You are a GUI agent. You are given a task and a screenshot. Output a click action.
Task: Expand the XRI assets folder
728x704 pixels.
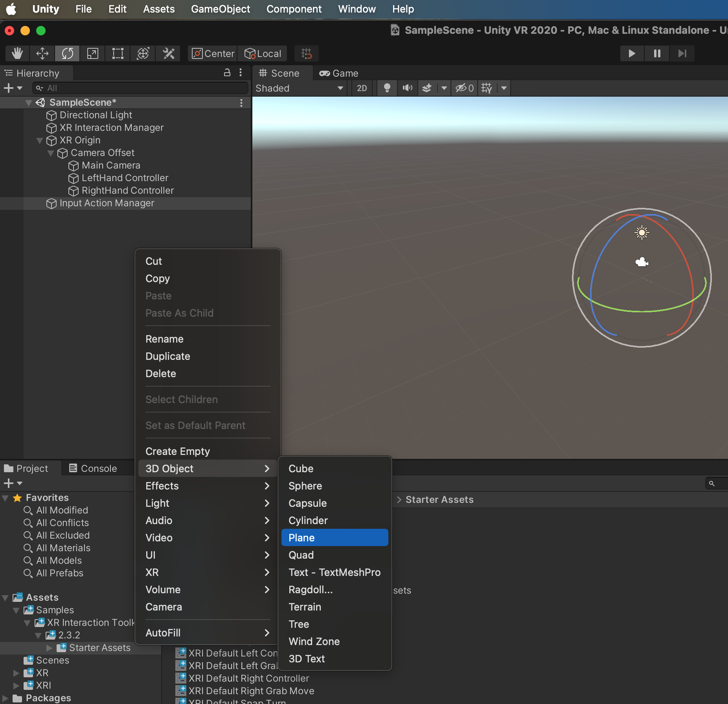(17, 686)
